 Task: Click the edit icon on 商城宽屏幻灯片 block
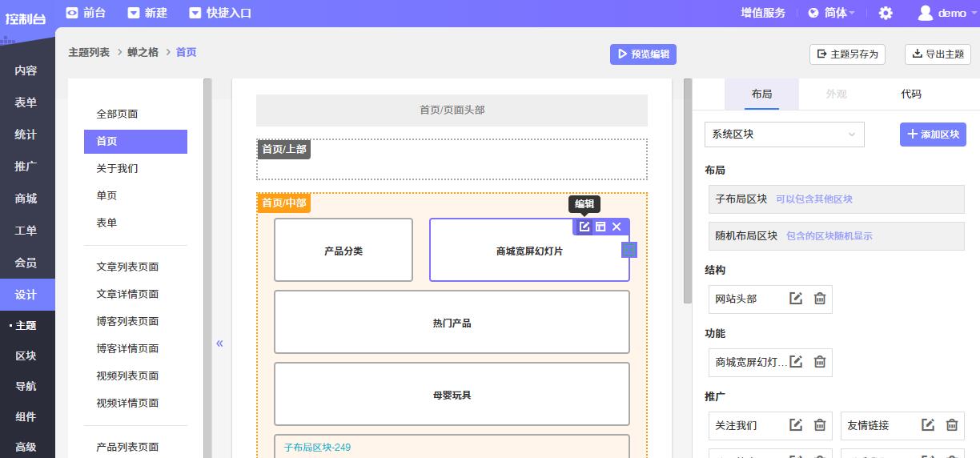click(x=584, y=227)
